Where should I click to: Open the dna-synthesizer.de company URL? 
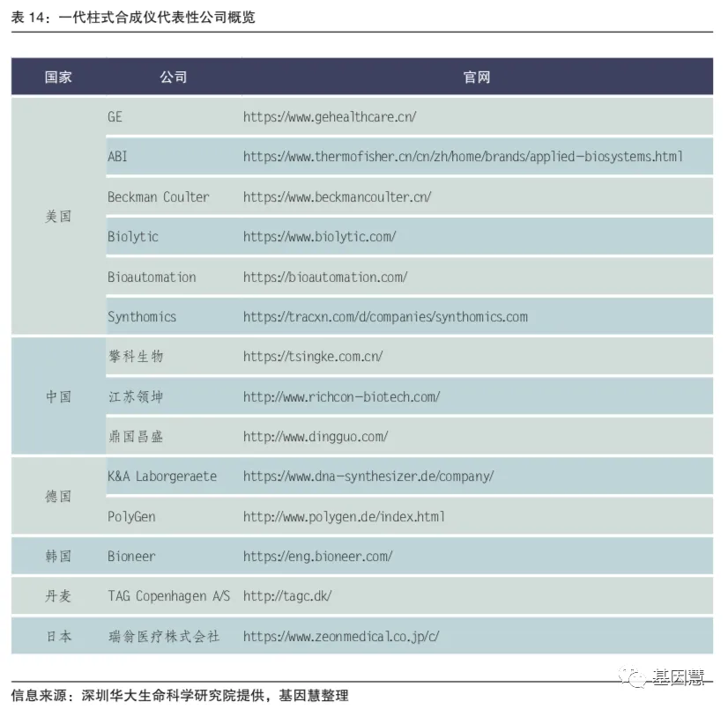pos(368,476)
